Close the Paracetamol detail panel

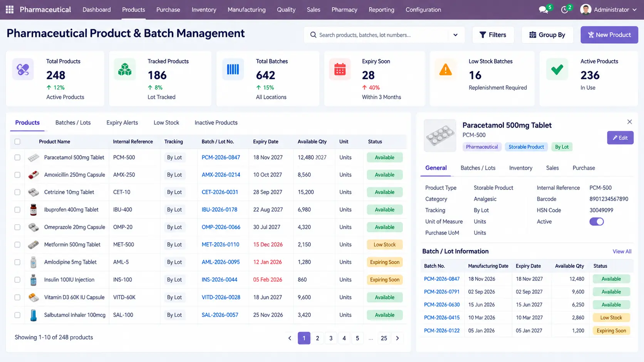click(629, 122)
